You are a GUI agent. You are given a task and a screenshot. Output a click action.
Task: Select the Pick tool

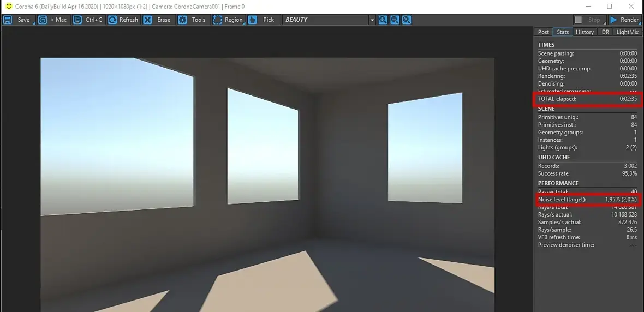[264, 20]
